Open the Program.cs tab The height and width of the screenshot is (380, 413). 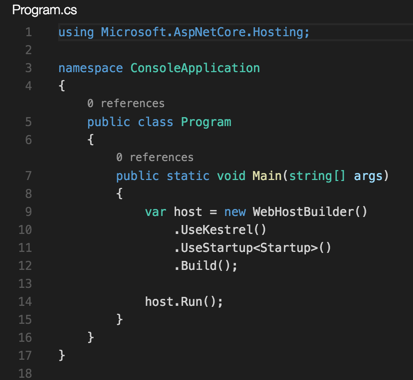tap(44, 10)
